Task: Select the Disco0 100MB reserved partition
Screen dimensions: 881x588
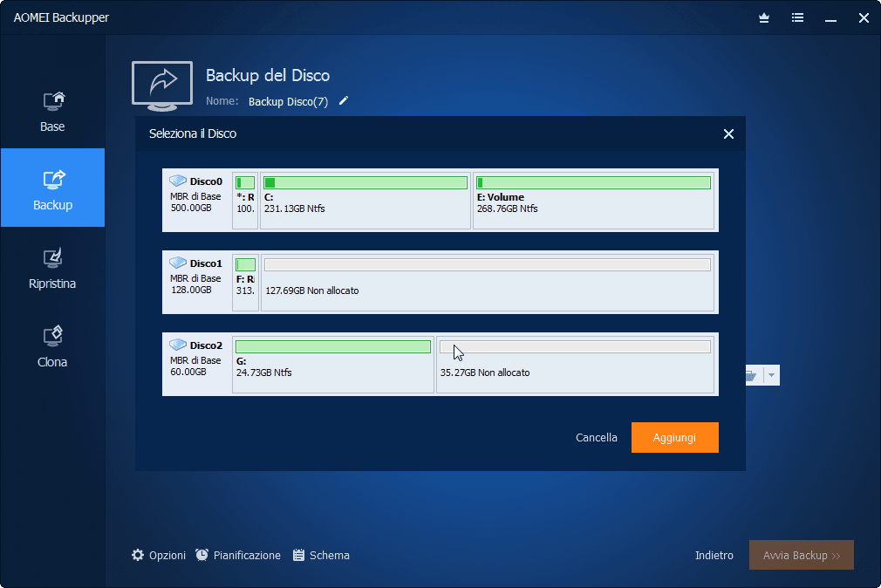Action: pyautogui.click(x=245, y=201)
